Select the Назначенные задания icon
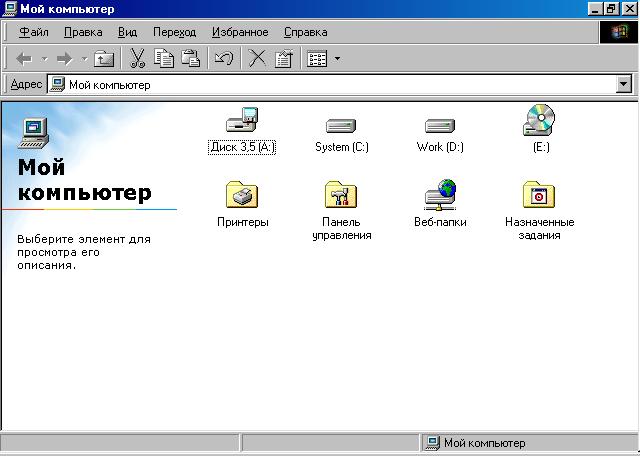 click(539, 194)
